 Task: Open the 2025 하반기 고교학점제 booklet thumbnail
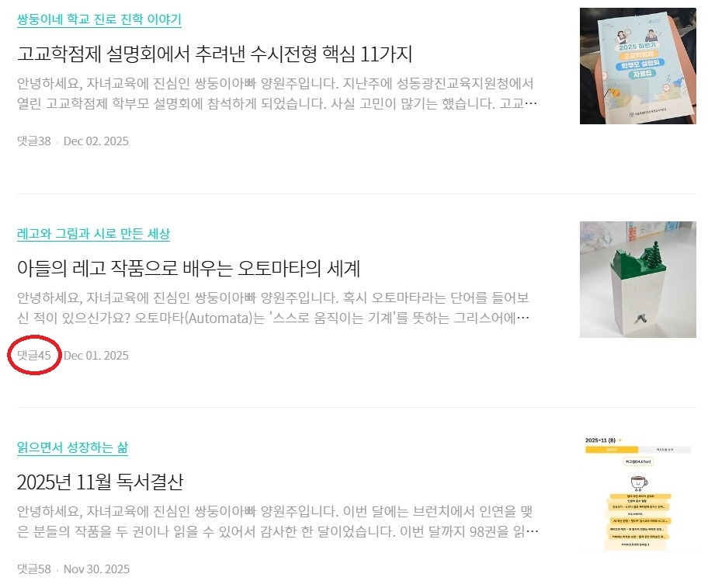637,66
